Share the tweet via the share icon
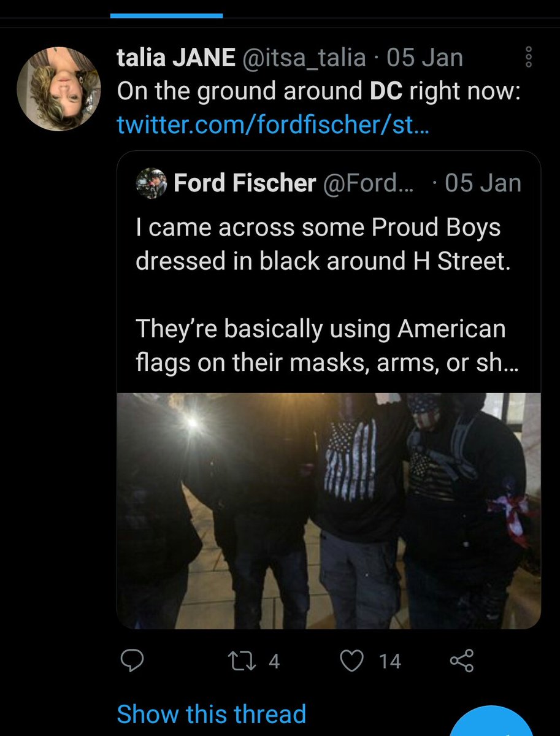This screenshot has height=736, width=560. 461,660
